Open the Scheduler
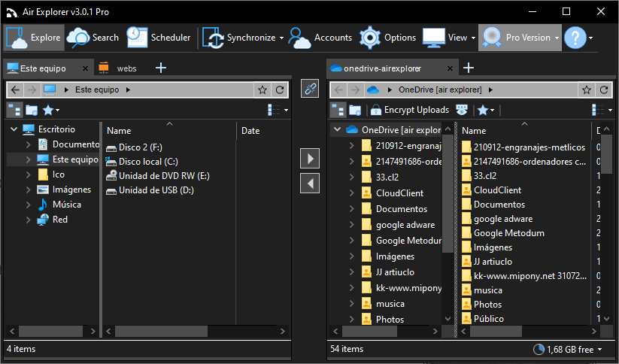Screen dimensions: 619x364 pos(159,38)
